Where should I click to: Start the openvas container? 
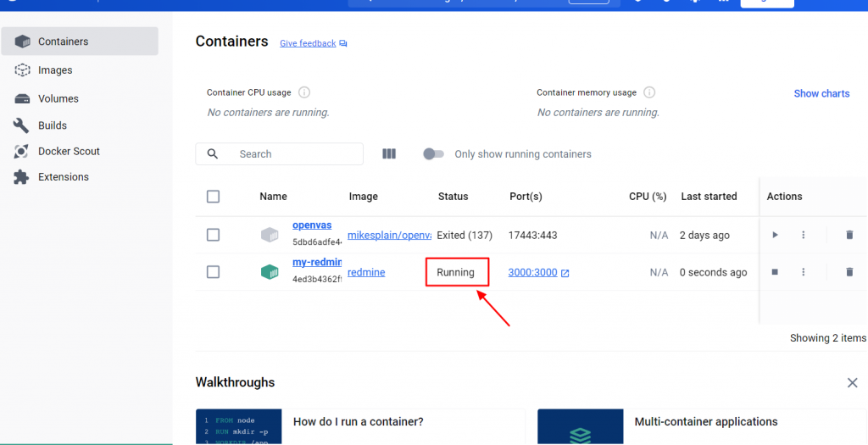tap(775, 235)
